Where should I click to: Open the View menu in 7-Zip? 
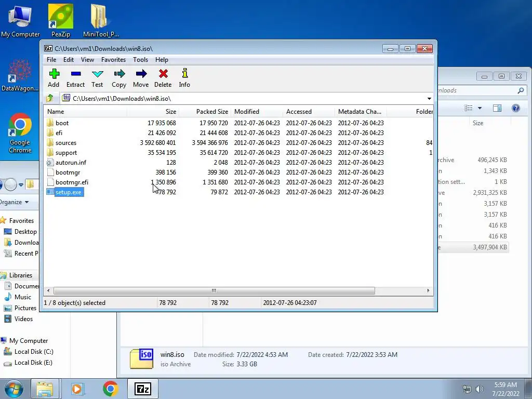(87, 60)
